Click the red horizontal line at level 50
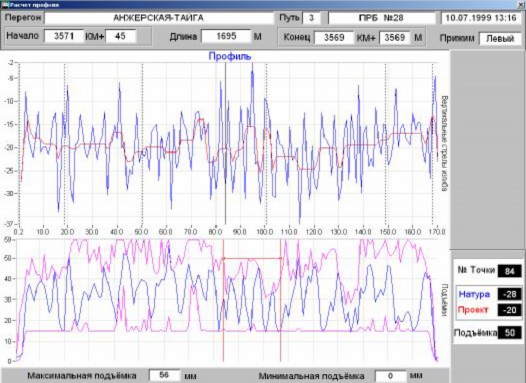 coord(252,258)
